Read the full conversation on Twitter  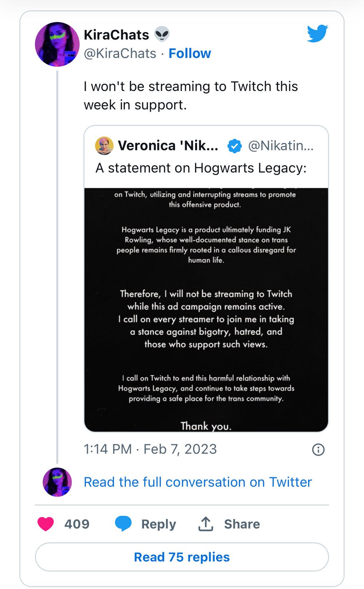coord(198,482)
